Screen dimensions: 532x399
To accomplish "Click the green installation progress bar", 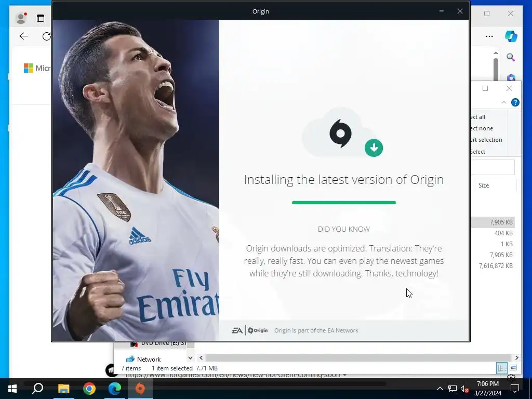I will pos(344,203).
